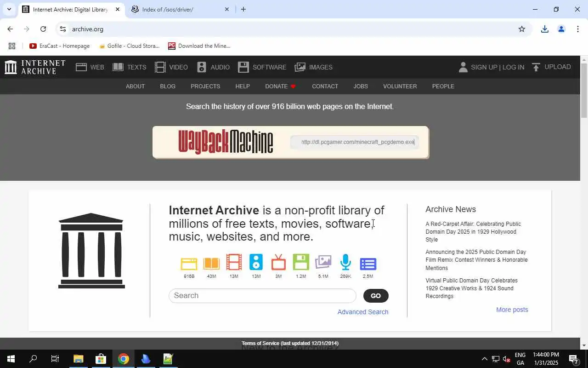The height and width of the screenshot is (368, 588).
Task: Reload the archive.org page
Action: (43, 29)
